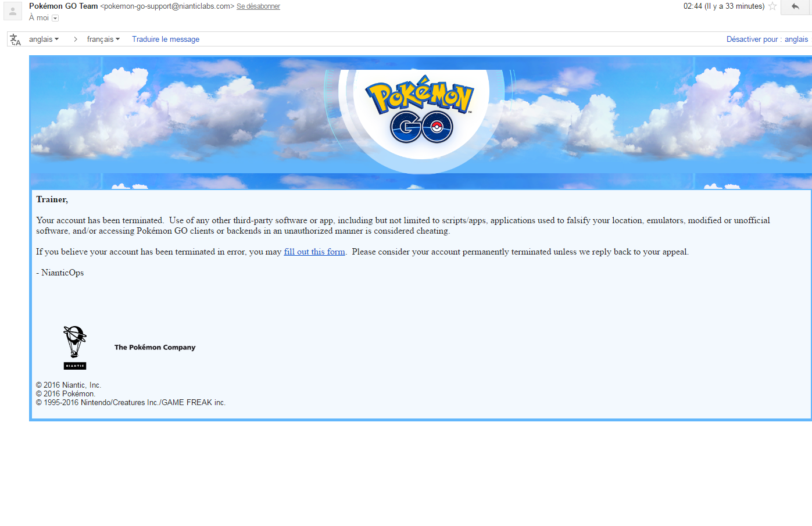Open the 'anglais' source language dropdown
Screen dimensions: 812x526
coord(44,39)
